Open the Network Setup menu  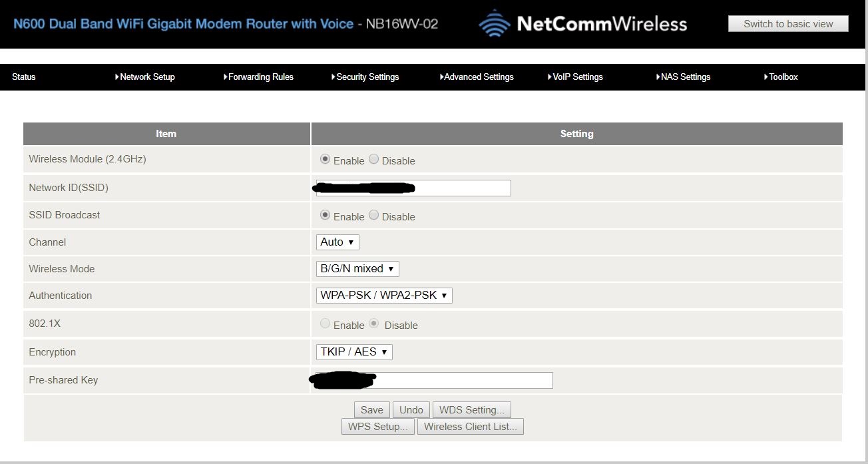145,77
